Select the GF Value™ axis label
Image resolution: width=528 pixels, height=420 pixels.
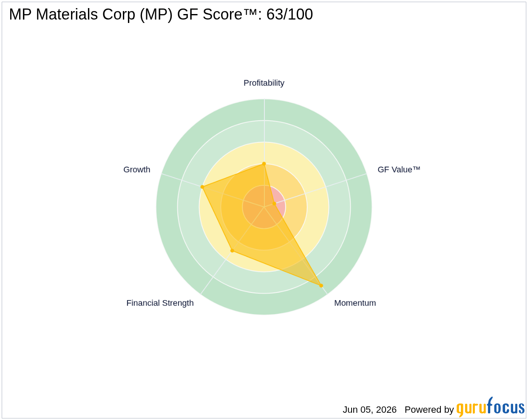[399, 170]
